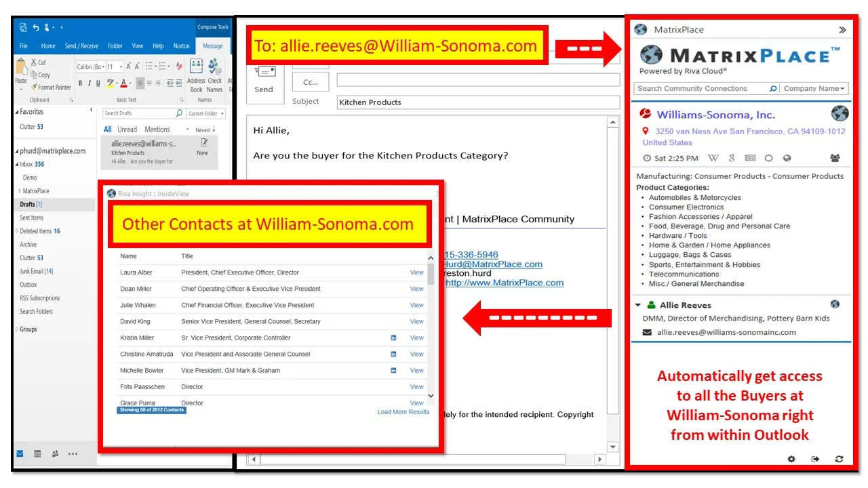Switch to the View ribbon tab
The width and height of the screenshot is (868, 488).
point(138,46)
